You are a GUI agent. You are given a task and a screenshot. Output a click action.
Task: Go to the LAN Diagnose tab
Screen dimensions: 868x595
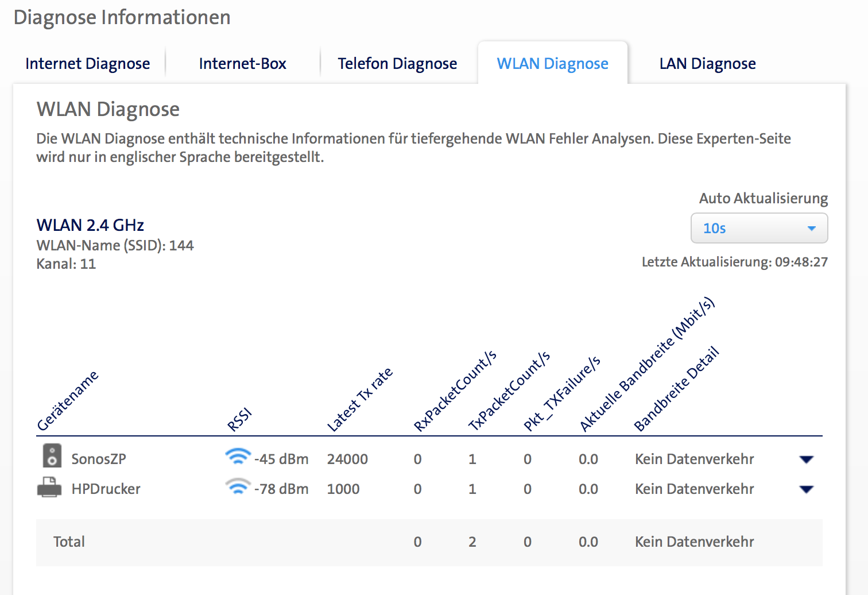pyautogui.click(x=707, y=64)
